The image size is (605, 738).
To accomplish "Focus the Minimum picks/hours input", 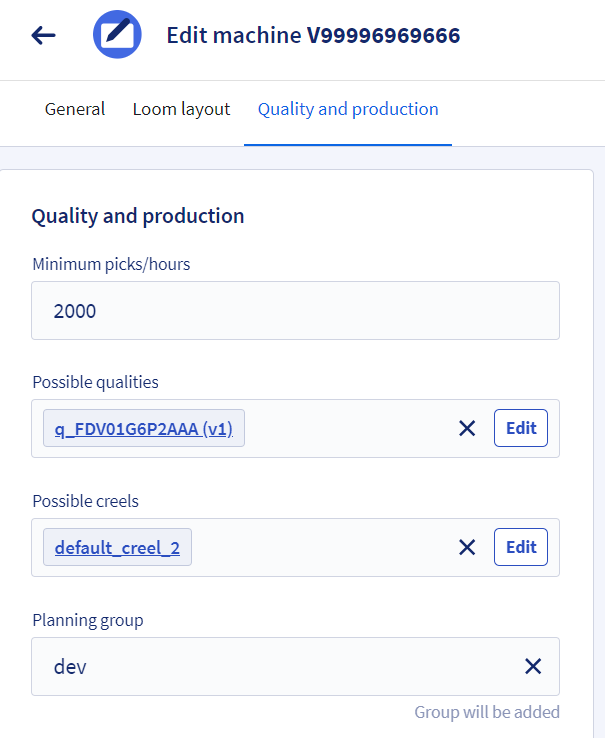I will [295, 311].
